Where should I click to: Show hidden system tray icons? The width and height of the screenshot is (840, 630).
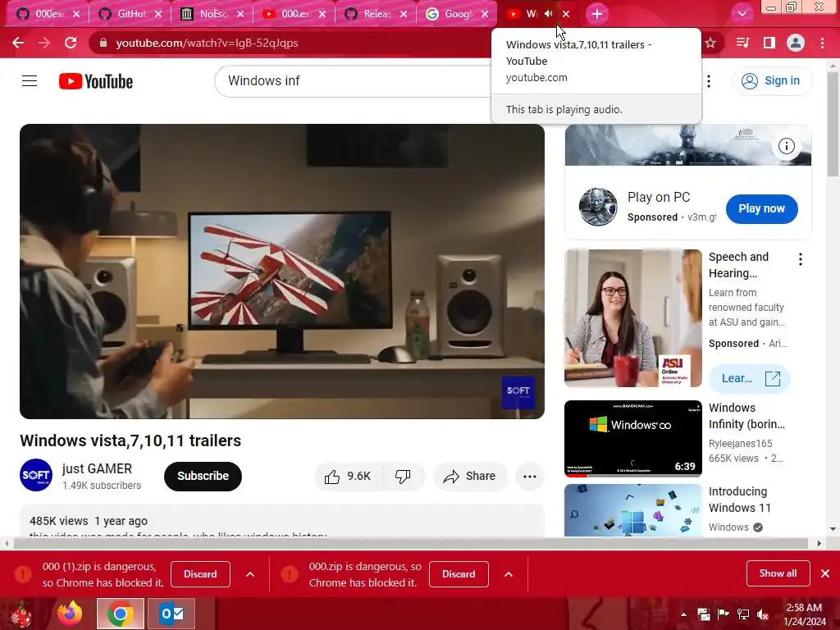point(683,614)
